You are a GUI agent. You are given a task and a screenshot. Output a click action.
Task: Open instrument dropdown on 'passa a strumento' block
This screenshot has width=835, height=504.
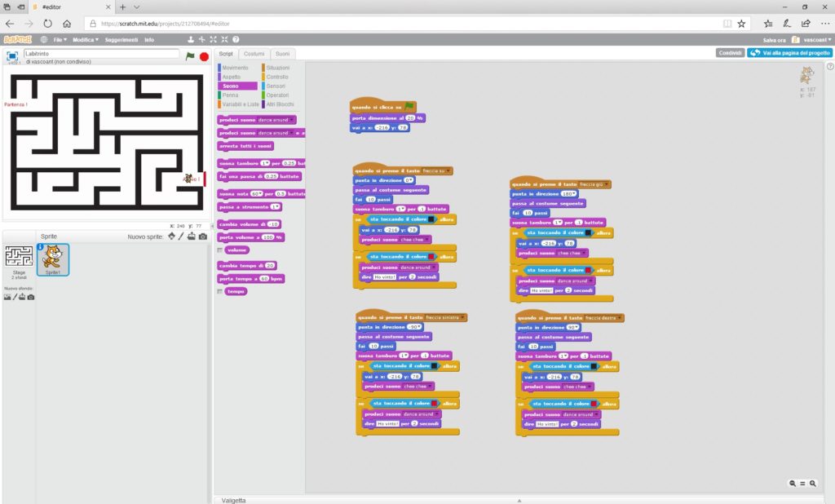277,206
